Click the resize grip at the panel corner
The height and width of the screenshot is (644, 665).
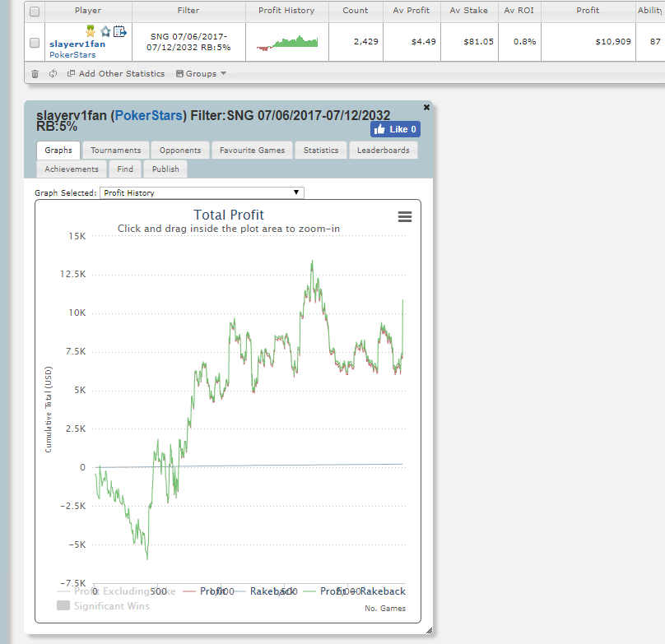pos(429,631)
